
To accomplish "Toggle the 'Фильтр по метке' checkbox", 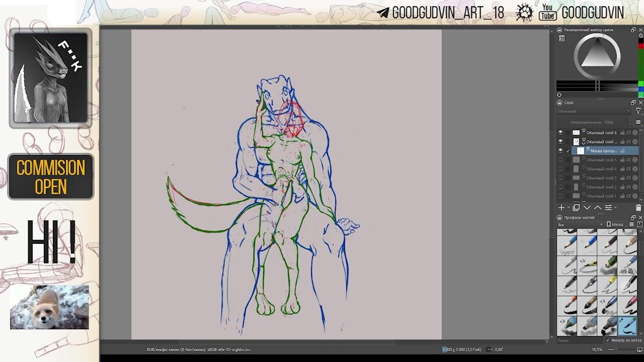I will 608,340.
